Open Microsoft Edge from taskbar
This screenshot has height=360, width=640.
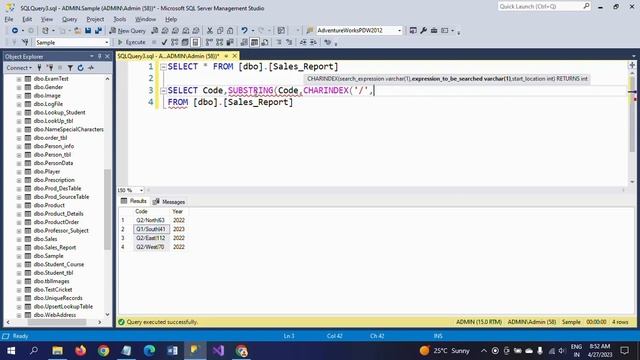point(149,351)
